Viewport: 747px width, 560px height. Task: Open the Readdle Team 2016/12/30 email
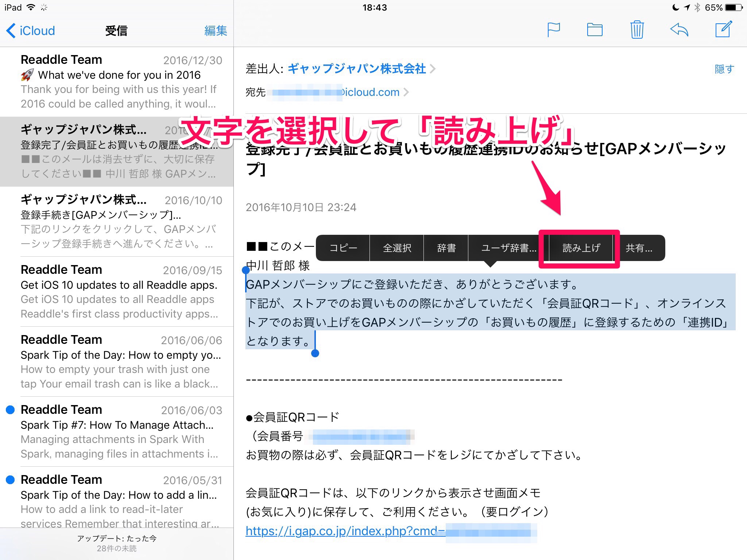120,82
